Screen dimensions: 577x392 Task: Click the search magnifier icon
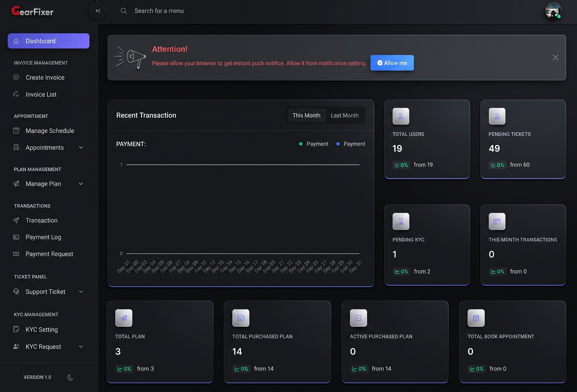tap(123, 11)
